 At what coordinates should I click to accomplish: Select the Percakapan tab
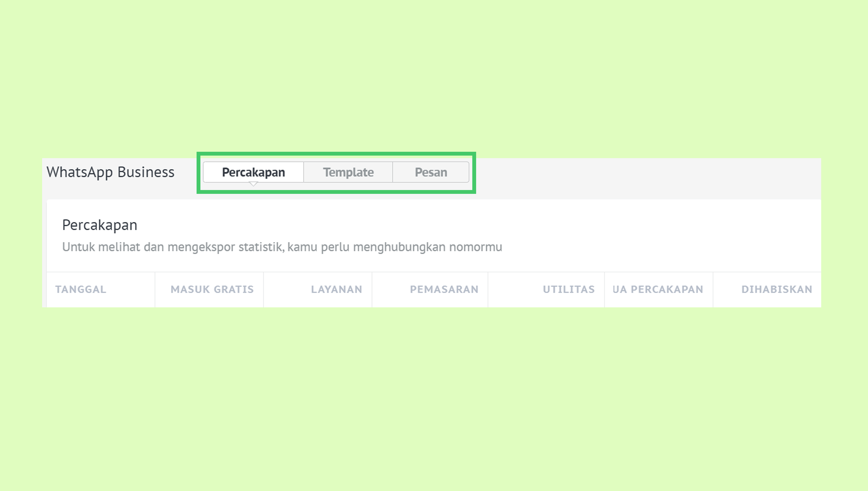(x=253, y=172)
